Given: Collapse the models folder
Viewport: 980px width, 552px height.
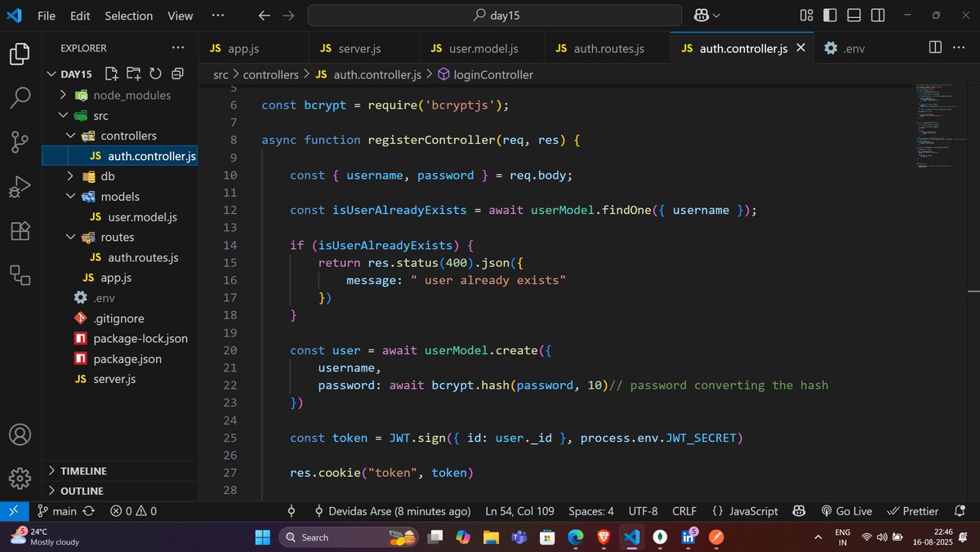Looking at the screenshot, I should pyautogui.click(x=71, y=197).
